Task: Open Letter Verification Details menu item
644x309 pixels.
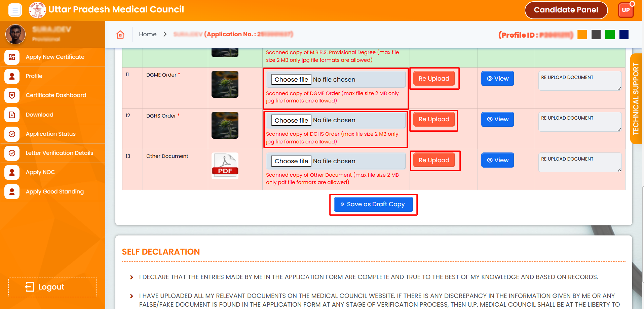Action: [59, 153]
